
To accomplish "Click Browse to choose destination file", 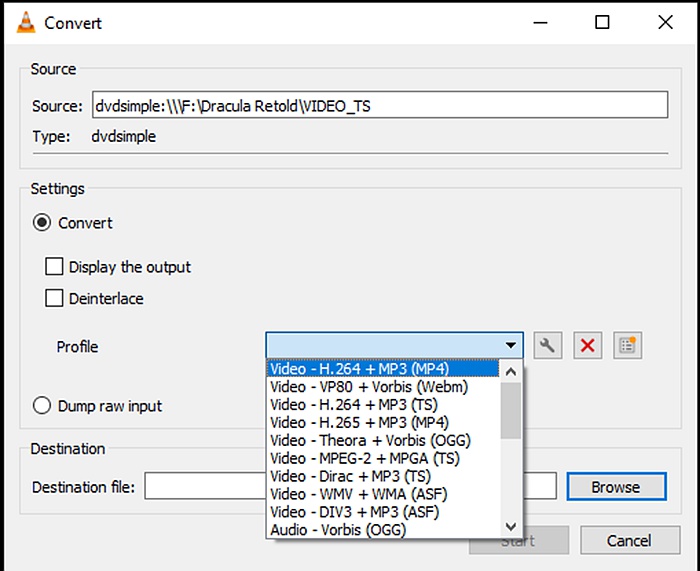I will coord(616,487).
